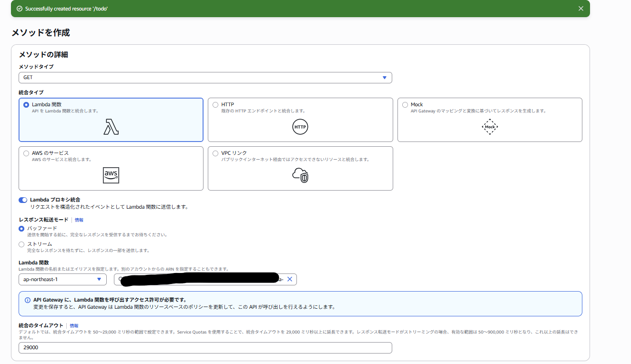Open the ap-northeast-1 region dropdown
Image resolution: width=631 pixels, height=364 pixels.
[62, 279]
